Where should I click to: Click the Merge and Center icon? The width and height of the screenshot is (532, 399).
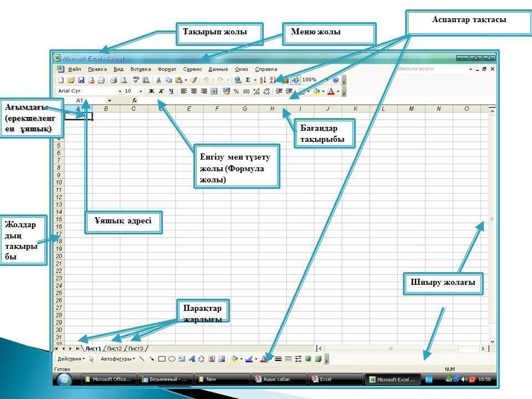pos(214,91)
